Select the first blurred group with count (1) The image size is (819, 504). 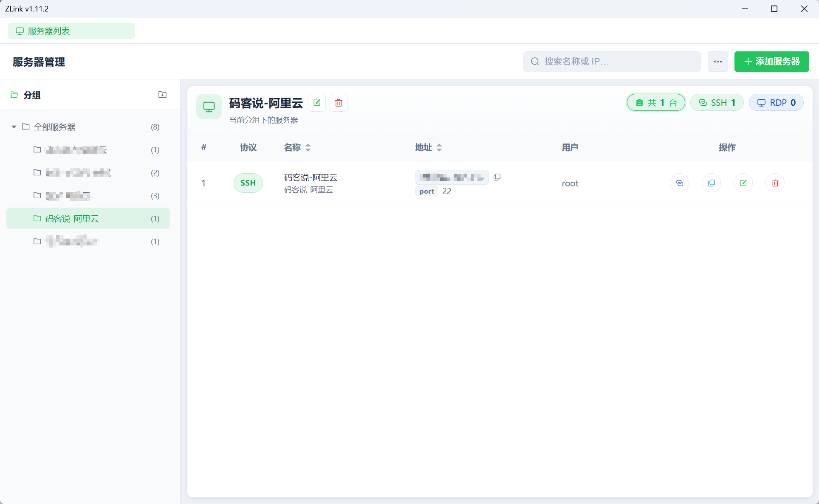(88, 150)
